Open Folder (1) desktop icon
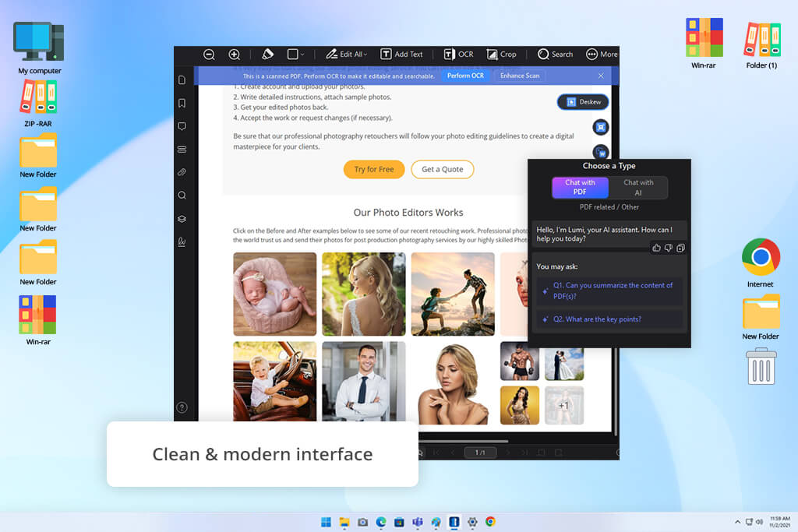798x532 pixels. click(762, 44)
